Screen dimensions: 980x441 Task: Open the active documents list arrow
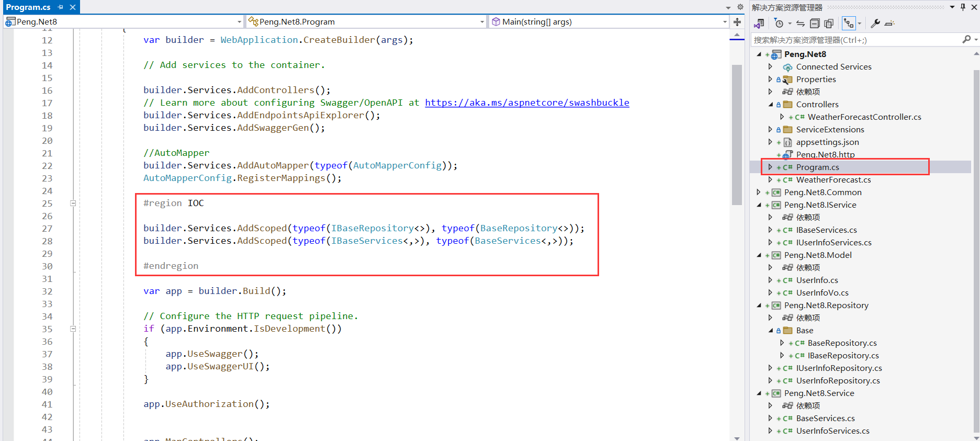728,8
